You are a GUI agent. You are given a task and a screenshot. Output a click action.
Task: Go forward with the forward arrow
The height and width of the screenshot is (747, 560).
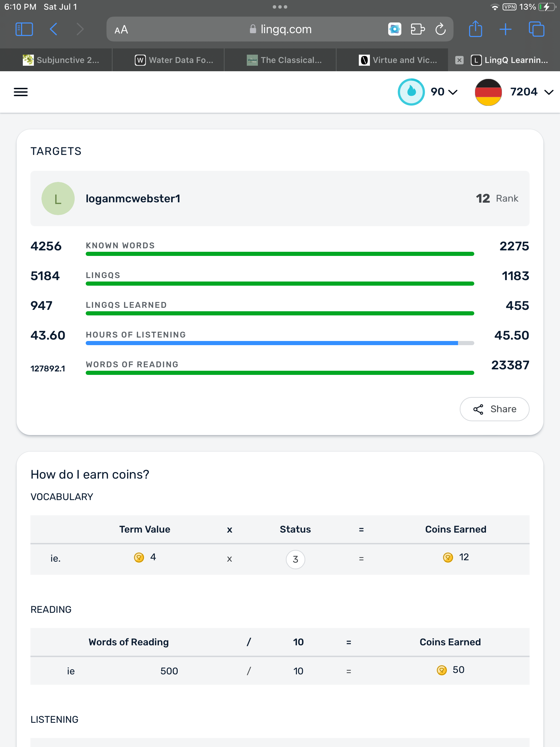(x=80, y=29)
